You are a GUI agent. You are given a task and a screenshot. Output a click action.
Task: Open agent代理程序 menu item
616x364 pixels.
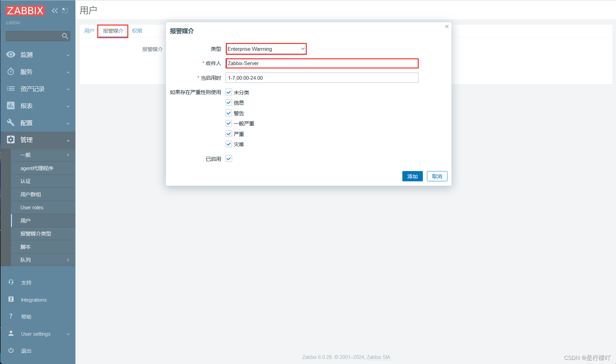click(x=43, y=168)
